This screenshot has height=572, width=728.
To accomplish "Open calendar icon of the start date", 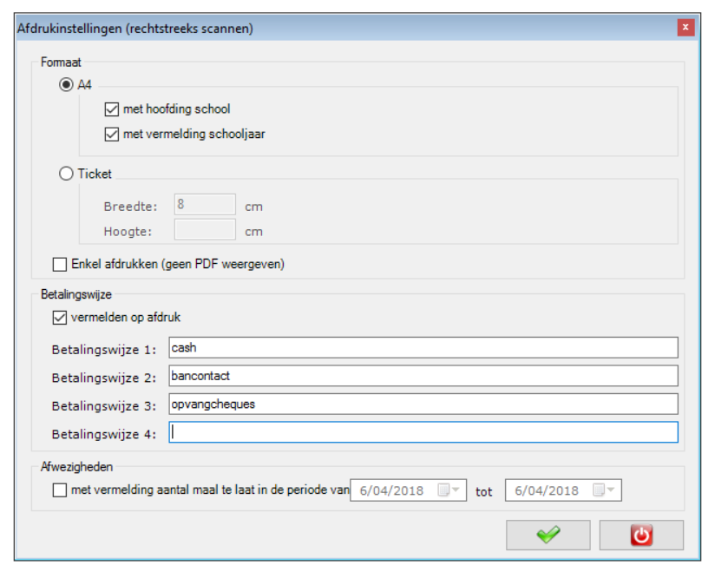I will pos(444,490).
